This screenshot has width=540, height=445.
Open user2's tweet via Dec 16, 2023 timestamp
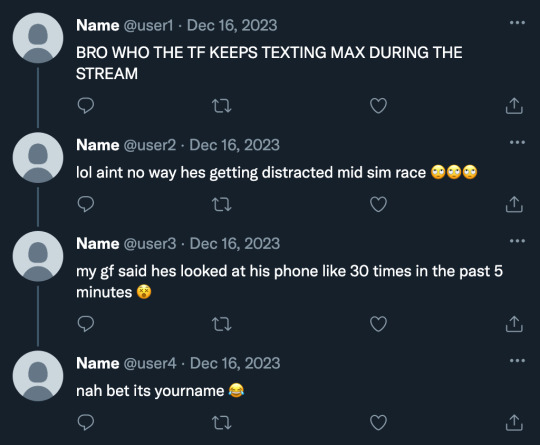coord(234,145)
